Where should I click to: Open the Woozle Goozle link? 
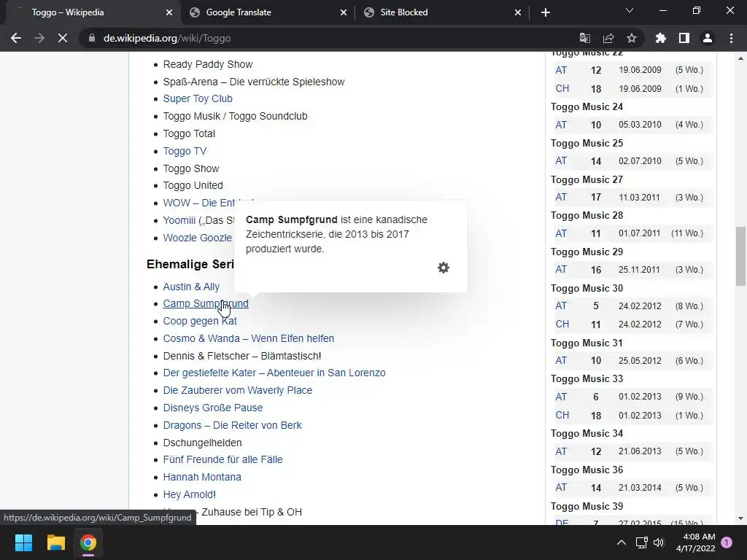197,238
